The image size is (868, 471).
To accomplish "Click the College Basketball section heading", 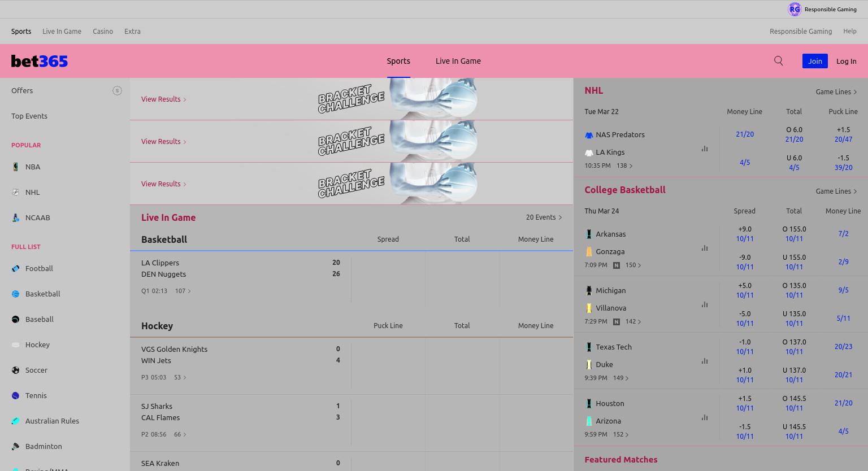I will tap(625, 190).
